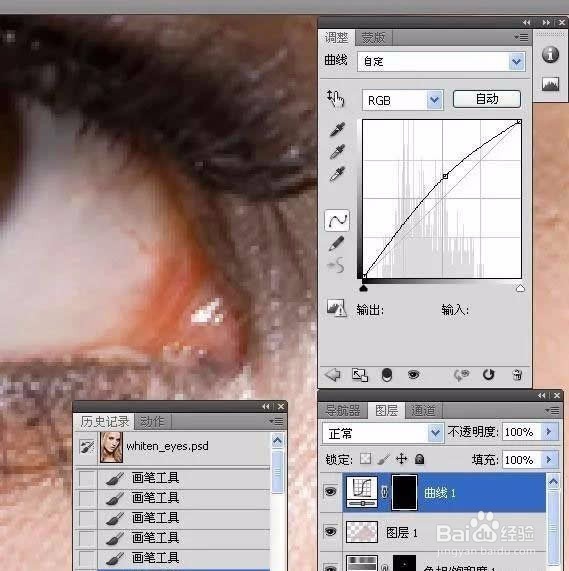Click History panel scroll up arrow

pyautogui.click(x=277, y=441)
